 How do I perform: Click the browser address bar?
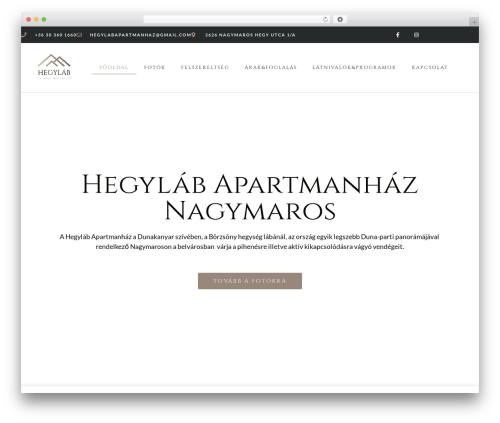(237, 20)
